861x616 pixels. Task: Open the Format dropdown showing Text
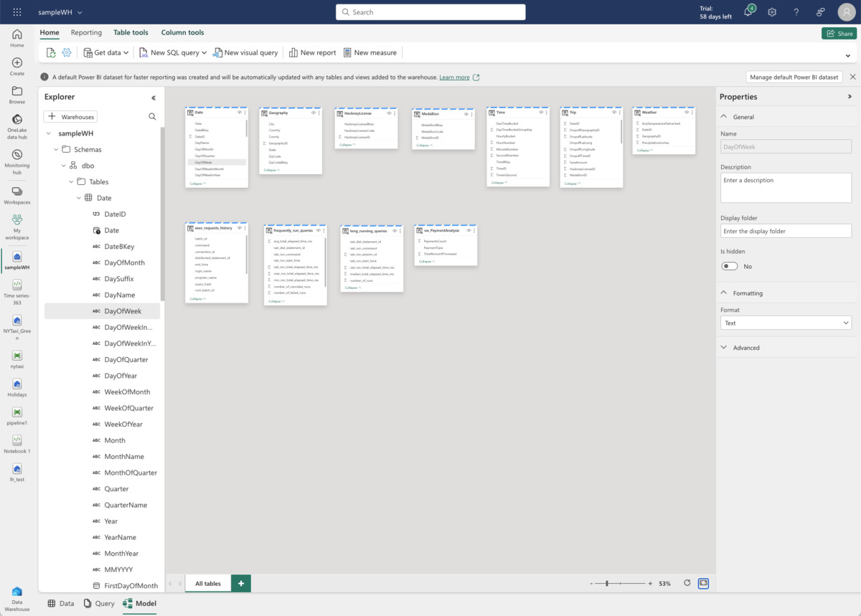[x=786, y=323]
